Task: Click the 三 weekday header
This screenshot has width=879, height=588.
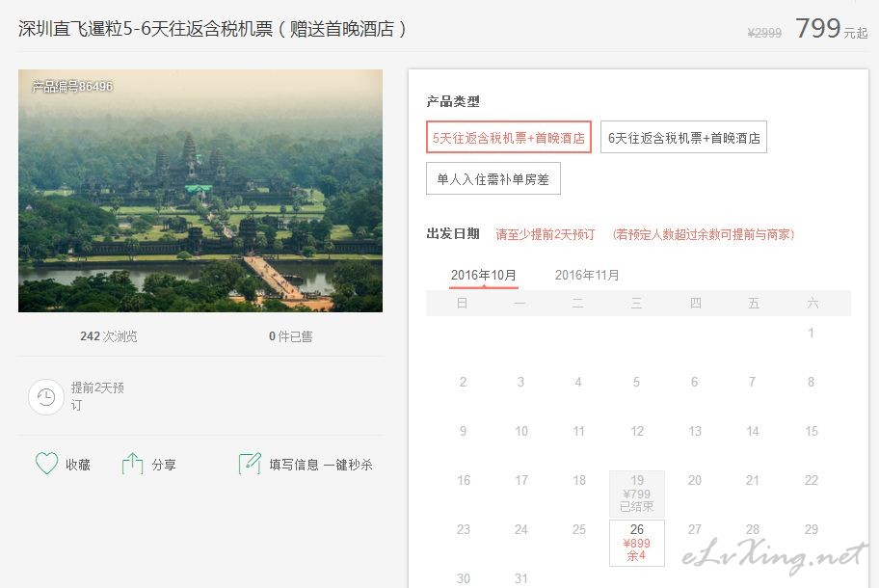Action: click(637, 304)
